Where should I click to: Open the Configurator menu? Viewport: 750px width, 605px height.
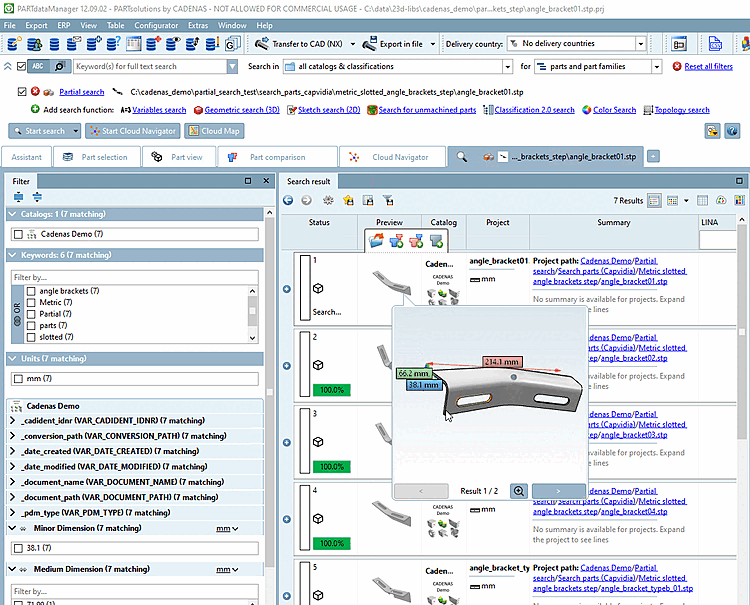click(156, 25)
